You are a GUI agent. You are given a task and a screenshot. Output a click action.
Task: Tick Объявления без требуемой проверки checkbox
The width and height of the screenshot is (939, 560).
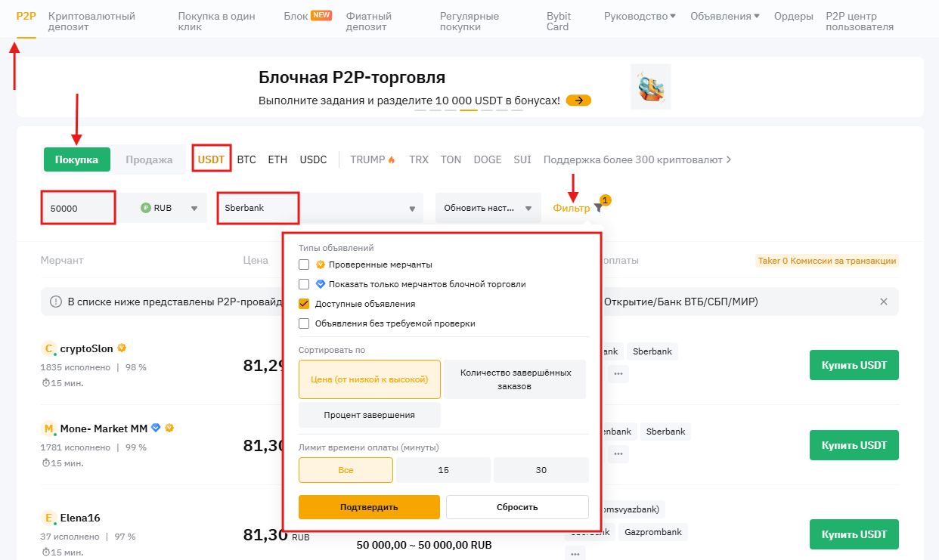coord(304,323)
